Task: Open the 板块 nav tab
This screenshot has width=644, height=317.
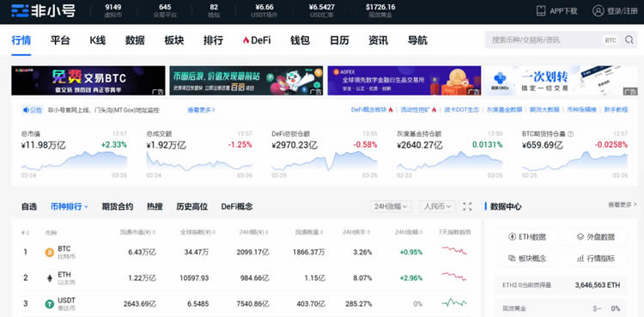Action: coord(174,40)
